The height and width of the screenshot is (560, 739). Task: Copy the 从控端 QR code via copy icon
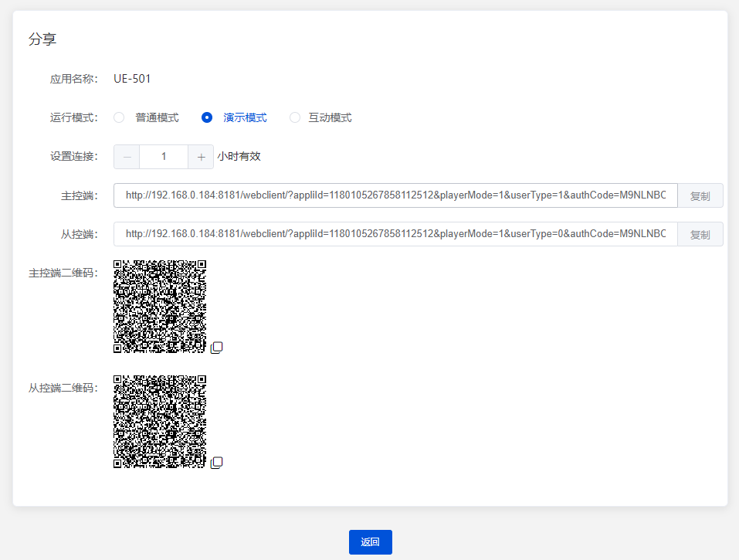coord(216,463)
